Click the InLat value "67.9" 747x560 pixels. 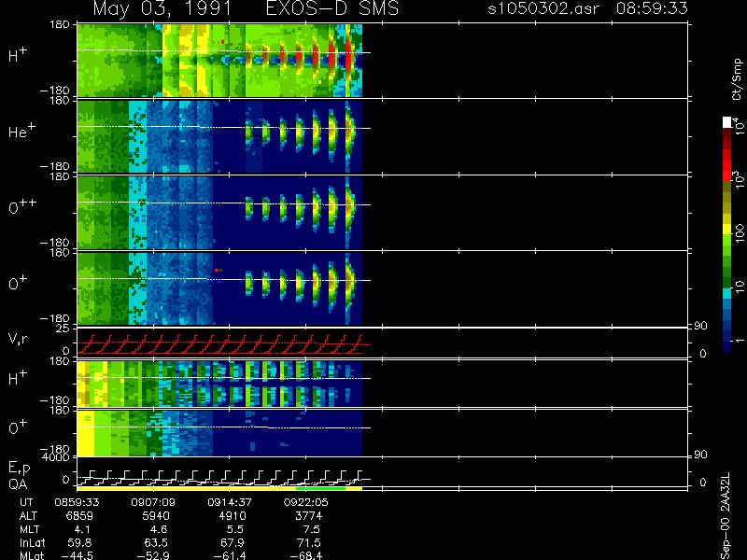tap(233, 542)
